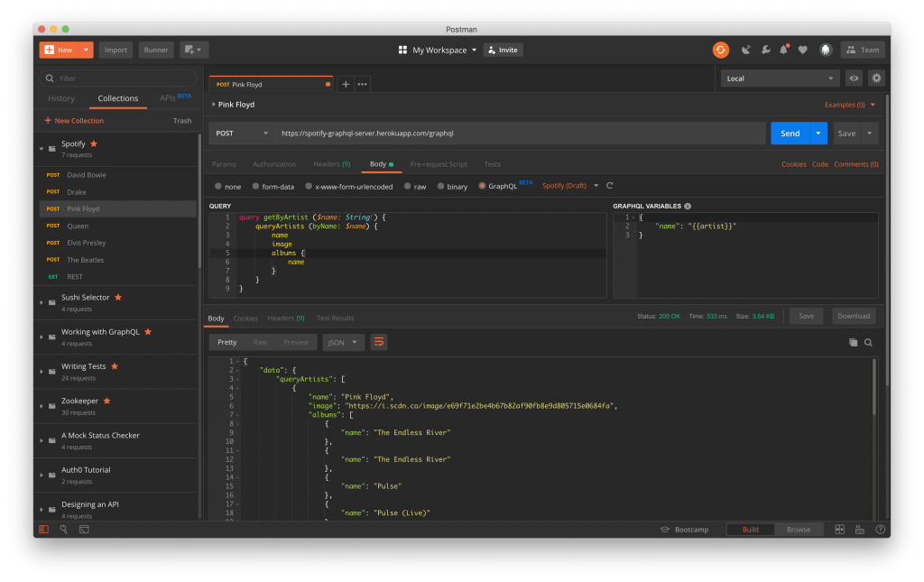Open the Spotify (Draft) schema dropdown

(x=570, y=186)
